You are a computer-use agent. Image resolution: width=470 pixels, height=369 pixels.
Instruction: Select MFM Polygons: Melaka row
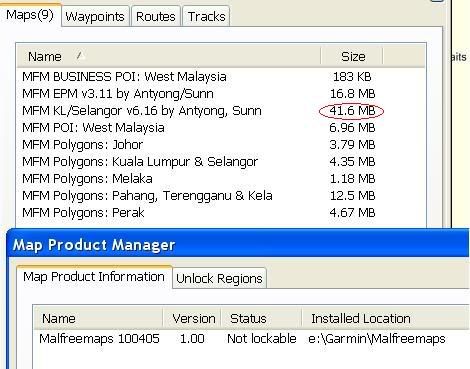click(221, 179)
